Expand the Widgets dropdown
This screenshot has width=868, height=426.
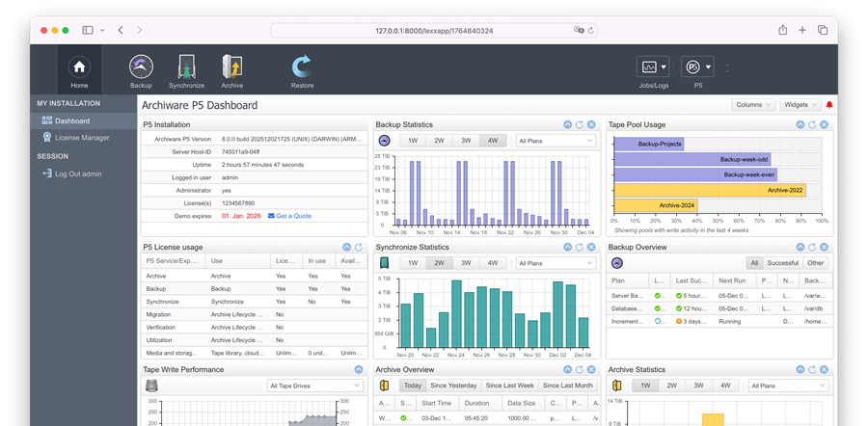click(x=800, y=105)
